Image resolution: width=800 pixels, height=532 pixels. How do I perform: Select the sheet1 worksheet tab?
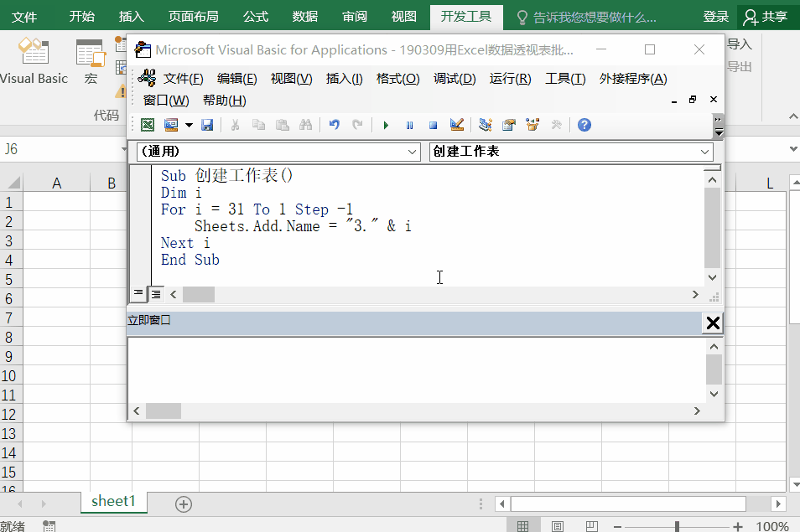(x=113, y=502)
